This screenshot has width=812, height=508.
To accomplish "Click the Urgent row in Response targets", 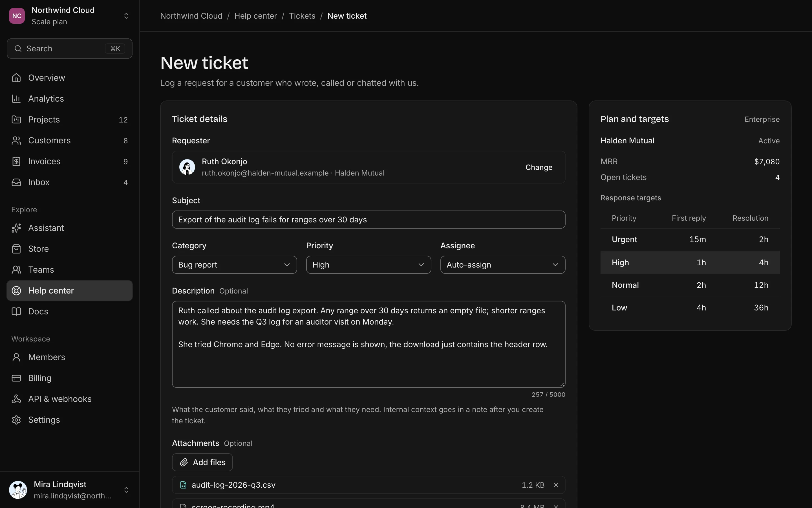I will coord(690,239).
